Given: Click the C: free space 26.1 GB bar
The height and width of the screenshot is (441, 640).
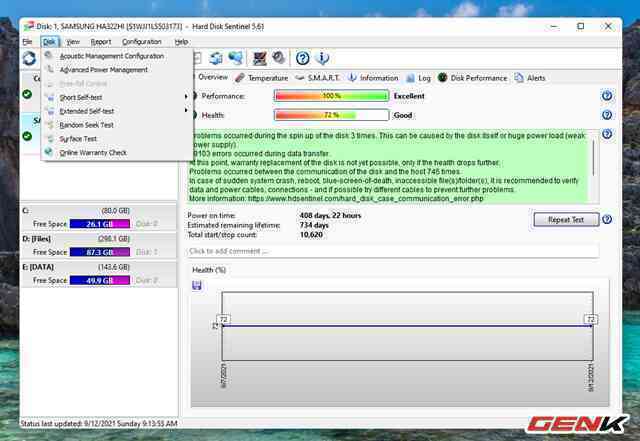Looking at the screenshot, I should click(100, 224).
